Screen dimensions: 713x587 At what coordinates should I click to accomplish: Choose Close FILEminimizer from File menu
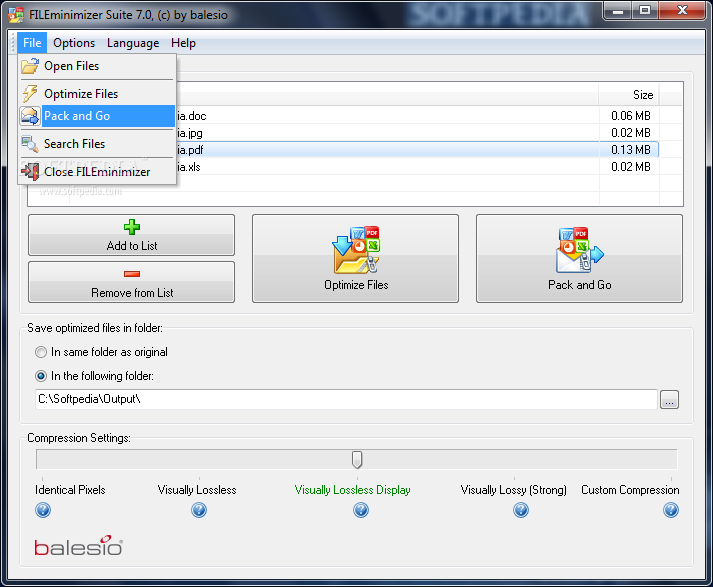coord(97,172)
